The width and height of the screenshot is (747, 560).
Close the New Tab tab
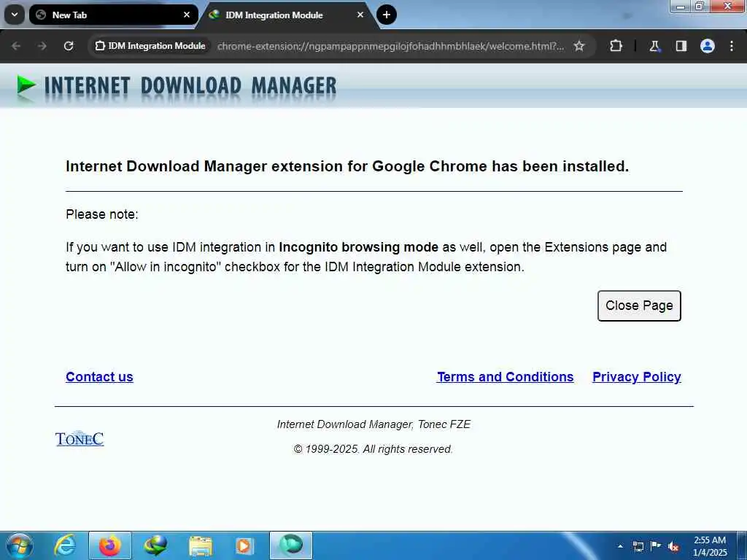click(187, 15)
